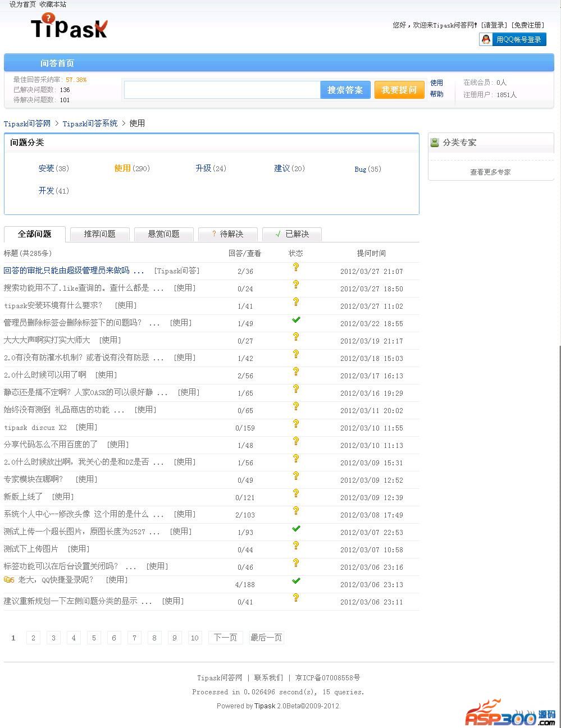Click status icon for 2012/03/27 21:07 question
The width and height of the screenshot is (561, 728).
(x=296, y=267)
